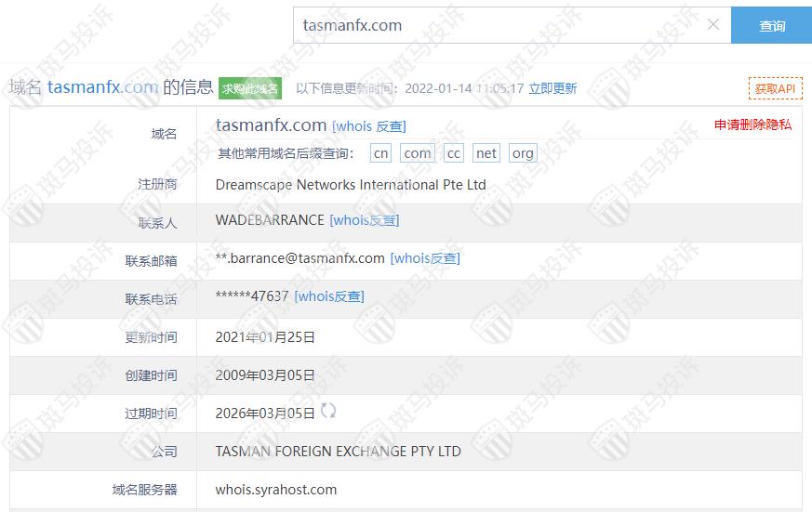Open the whois反查 link next to the phone number
Screen dimensions: 812x512
329,296
